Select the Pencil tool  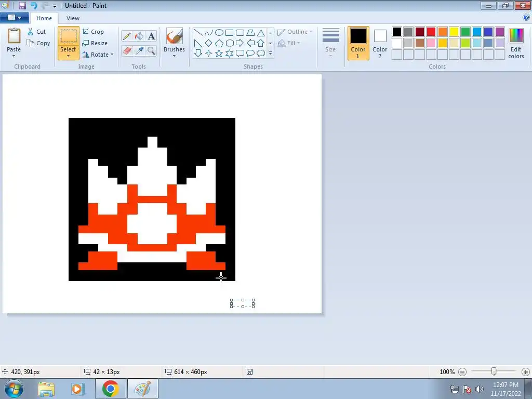coord(127,36)
